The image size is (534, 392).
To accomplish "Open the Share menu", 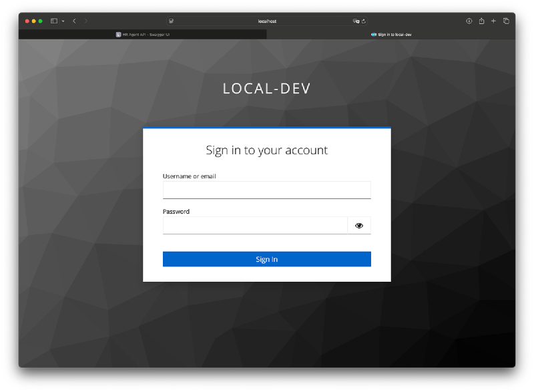I will [481, 21].
